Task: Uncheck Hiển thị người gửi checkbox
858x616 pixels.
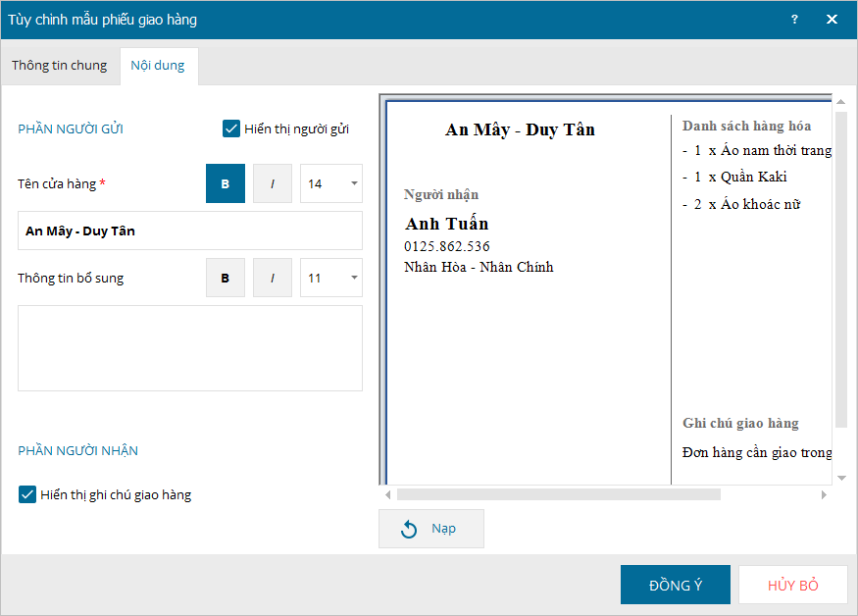Action: [x=232, y=128]
